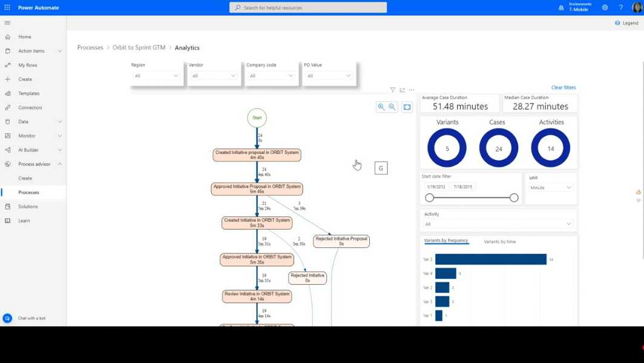644x363 pixels.
Task: Select Rejected Initiative Proposal node
Action: click(x=341, y=241)
